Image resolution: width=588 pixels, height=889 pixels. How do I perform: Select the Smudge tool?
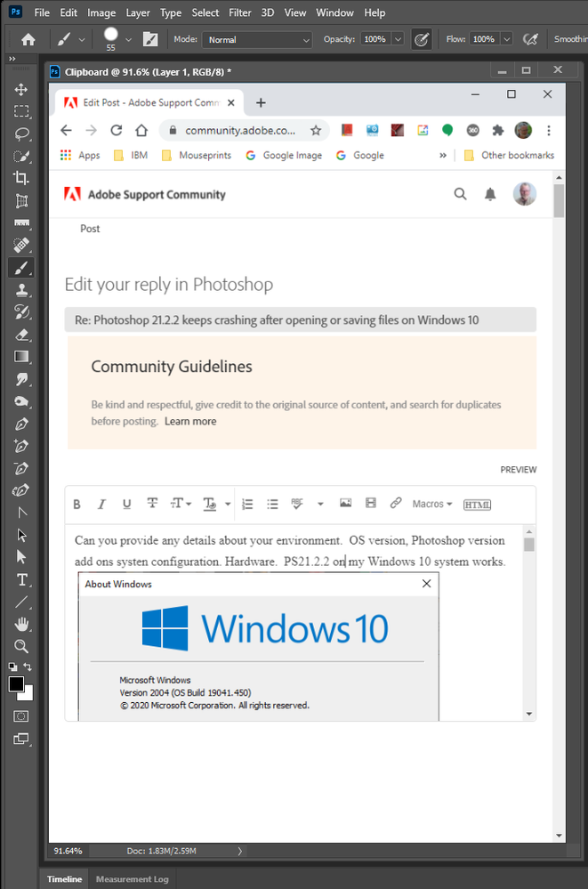click(21, 379)
